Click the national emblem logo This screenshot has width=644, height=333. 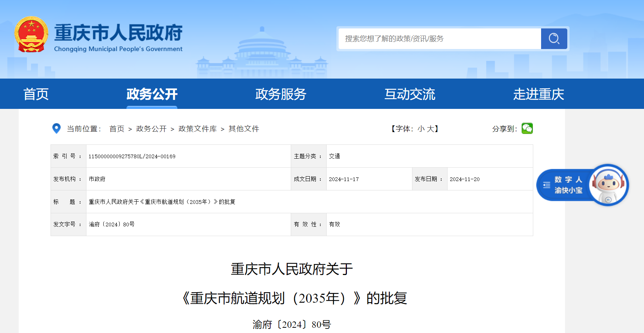[x=31, y=34]
